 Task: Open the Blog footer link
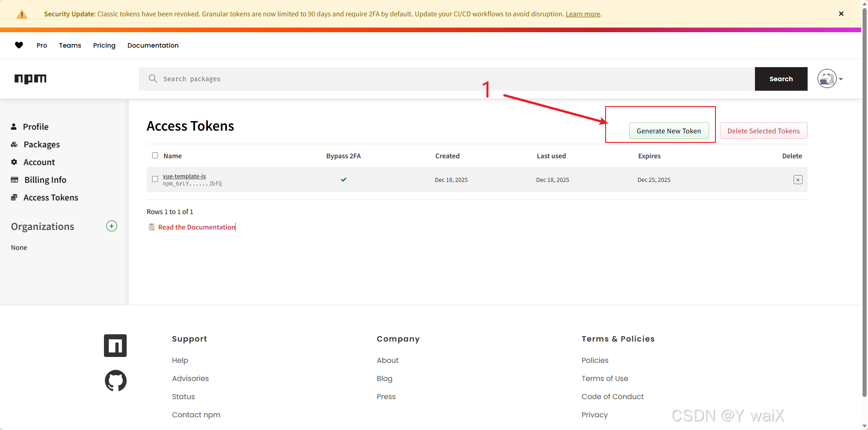[x=385, y=378]
